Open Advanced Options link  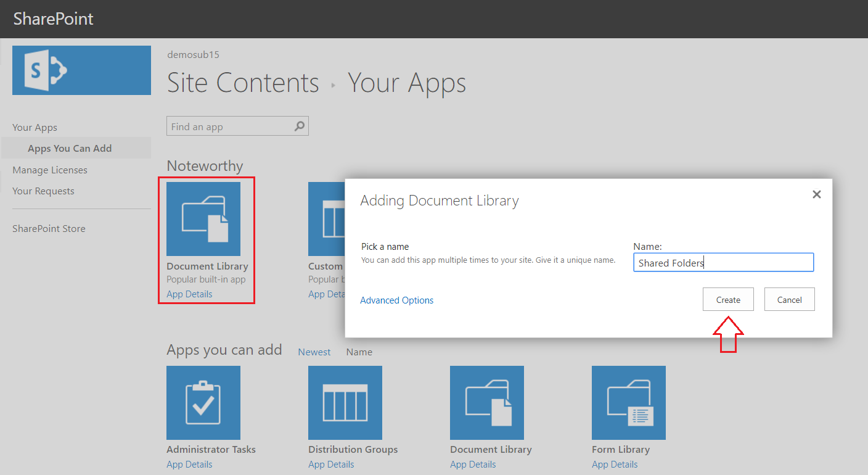pyautogui.click(x=397, y=300)
